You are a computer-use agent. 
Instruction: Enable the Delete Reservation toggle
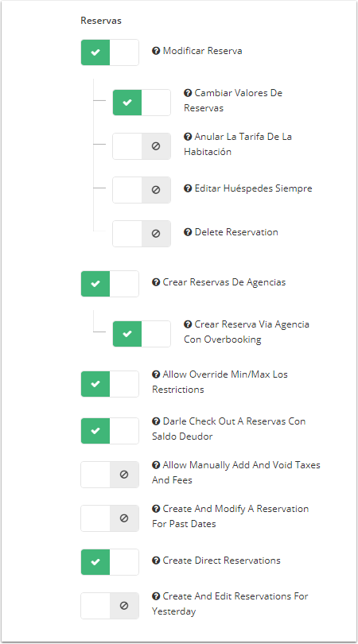[142, 234]
